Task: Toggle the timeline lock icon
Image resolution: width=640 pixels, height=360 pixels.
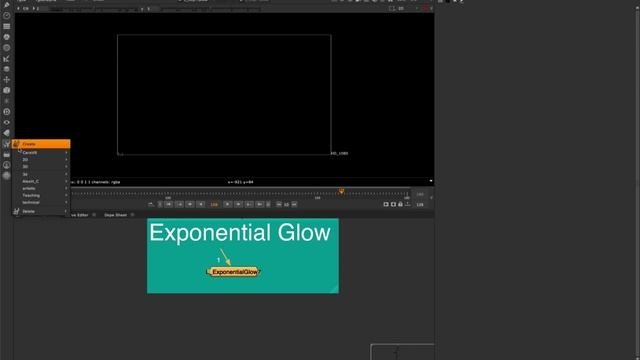Action: click(x=400, y=204)
